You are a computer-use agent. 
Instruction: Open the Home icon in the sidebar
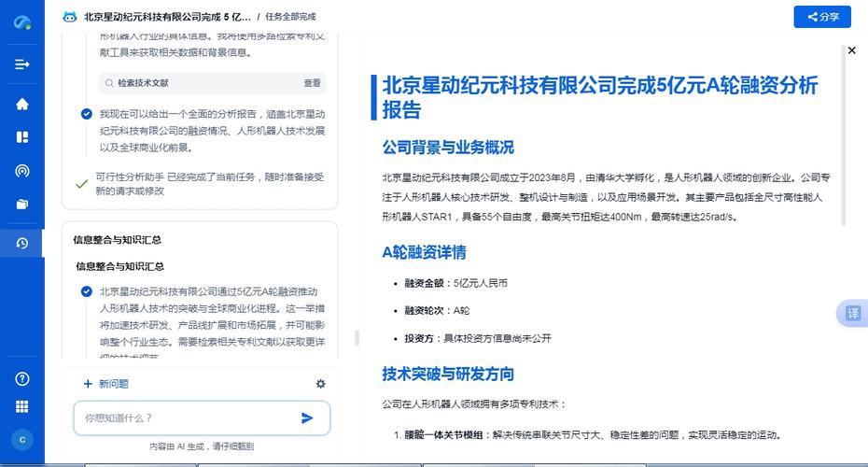(x=22, y=104)
